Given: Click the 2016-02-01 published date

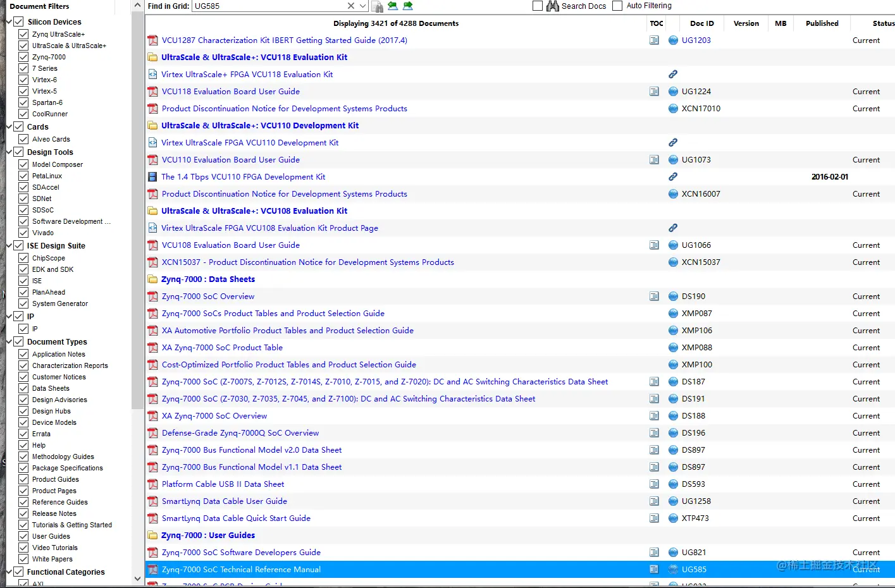Looking at the screenshot, I should (830, 177).
